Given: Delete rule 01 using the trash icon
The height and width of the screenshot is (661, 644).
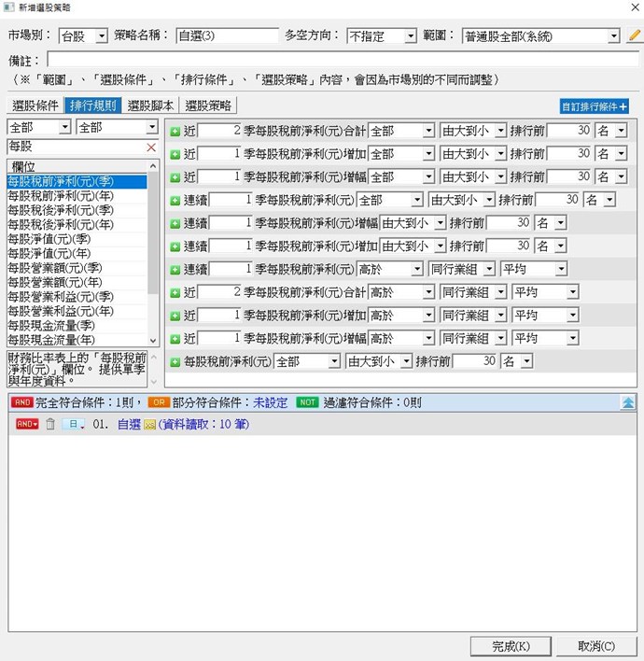Looking at the screenshot, I should 50,424.
